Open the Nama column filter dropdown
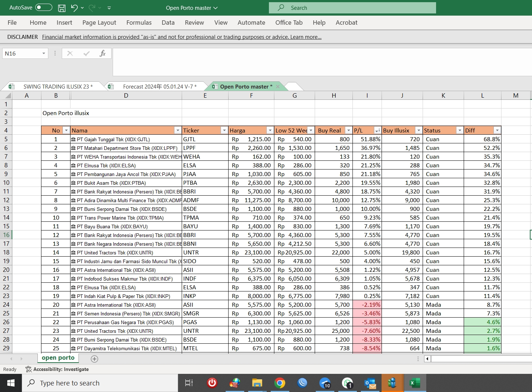Viewport: 532px width, 392px height. click(178, 130)
